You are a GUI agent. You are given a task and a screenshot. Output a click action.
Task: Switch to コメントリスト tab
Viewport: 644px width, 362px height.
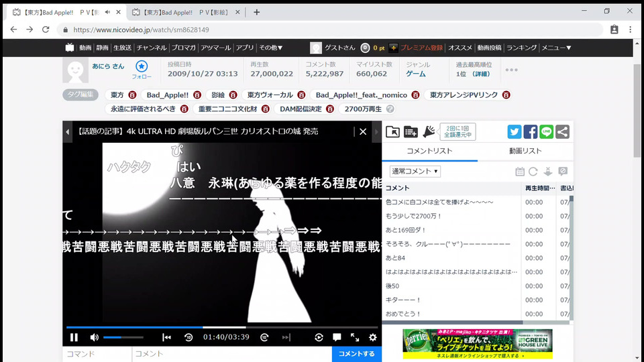point(429,151)
